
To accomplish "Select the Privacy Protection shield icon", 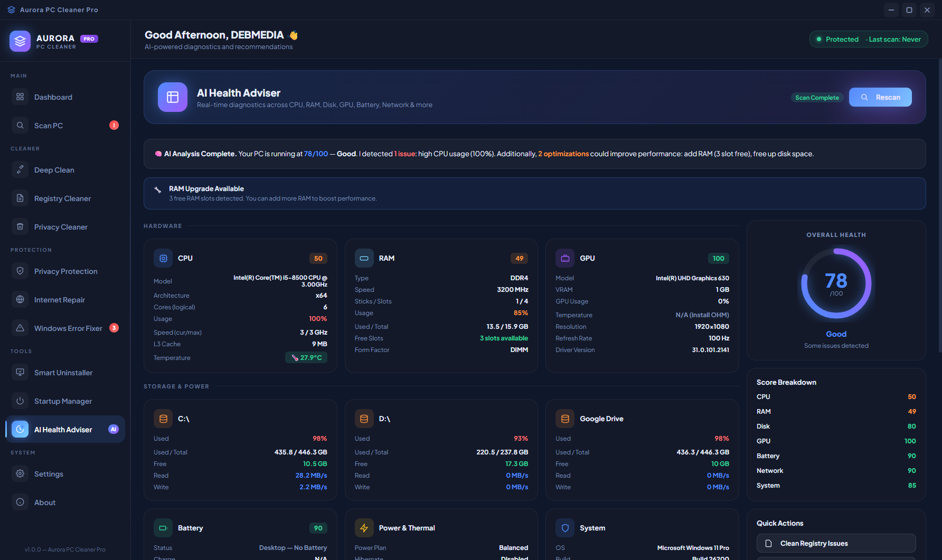I will point(20,271).
